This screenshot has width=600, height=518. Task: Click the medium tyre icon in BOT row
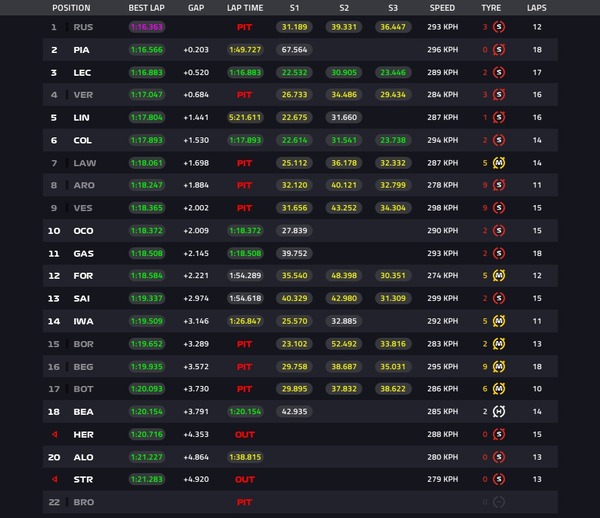[499, 389]
